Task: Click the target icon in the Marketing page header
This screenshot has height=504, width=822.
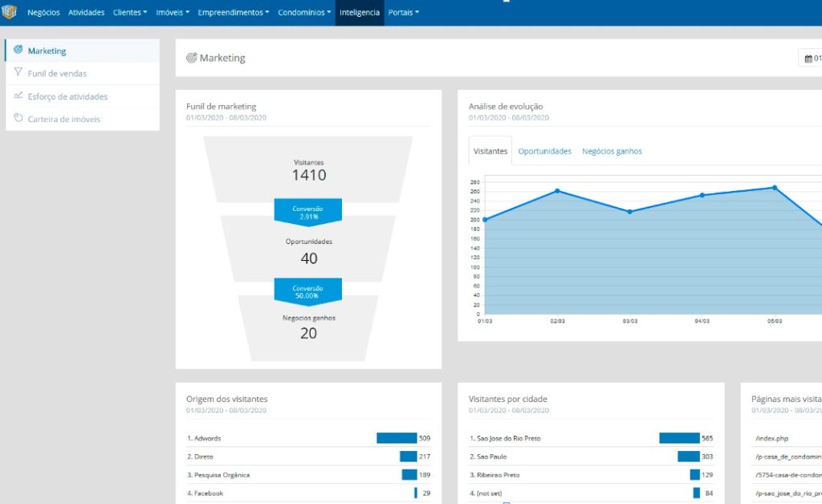Action: point(192,58)
